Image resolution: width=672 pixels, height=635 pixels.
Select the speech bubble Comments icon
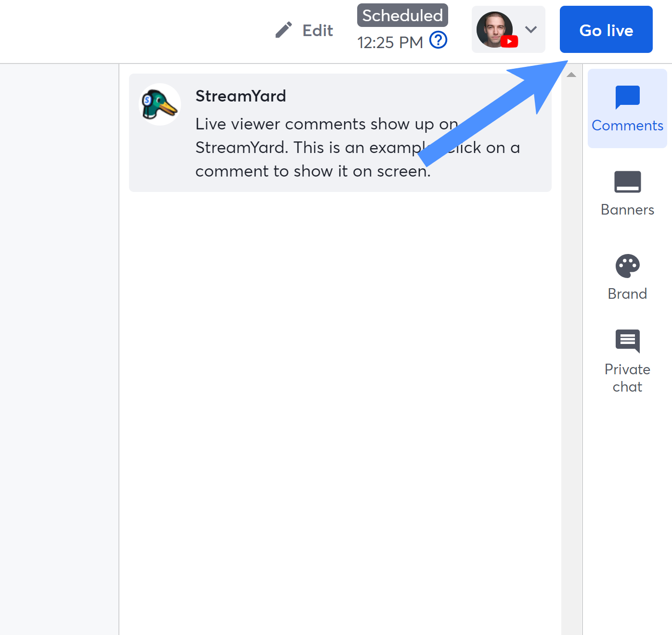pos(627,96)
